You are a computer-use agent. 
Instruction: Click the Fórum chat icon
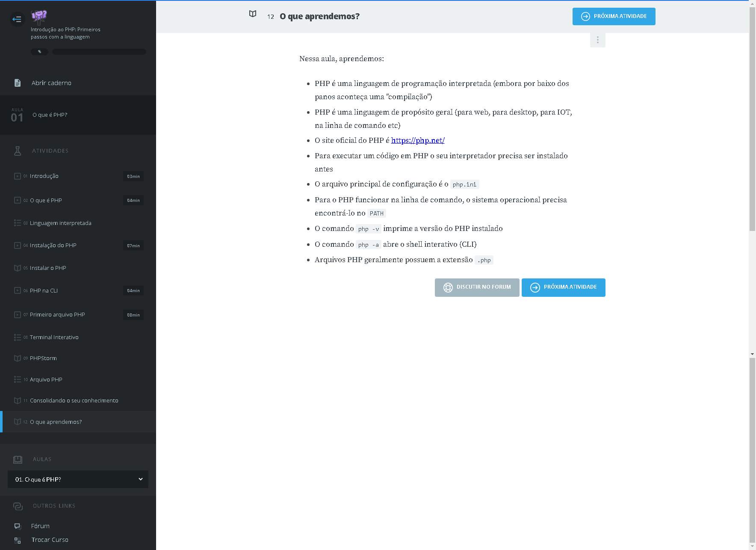pyautogui.click(x=18, y=526)
